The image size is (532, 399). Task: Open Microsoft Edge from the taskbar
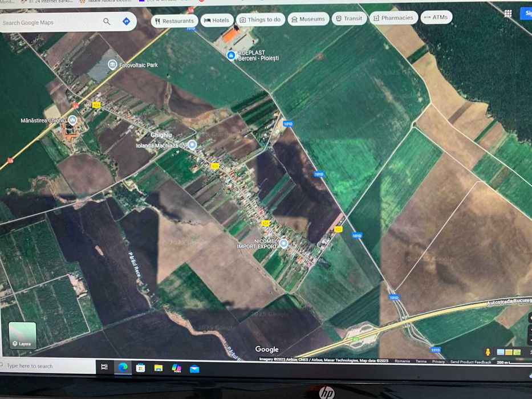(x=123, y=367)
